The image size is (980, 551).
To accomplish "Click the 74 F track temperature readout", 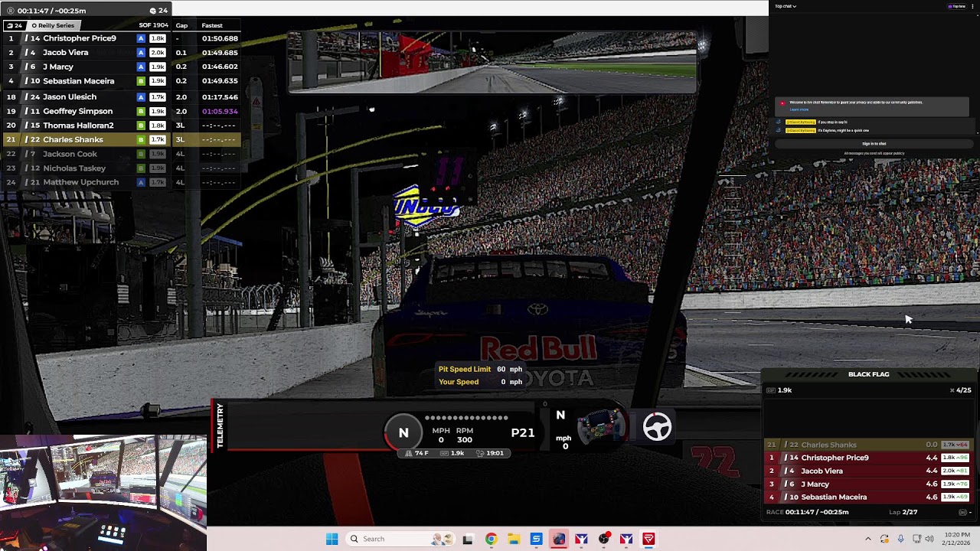I will tap(418, 453).
